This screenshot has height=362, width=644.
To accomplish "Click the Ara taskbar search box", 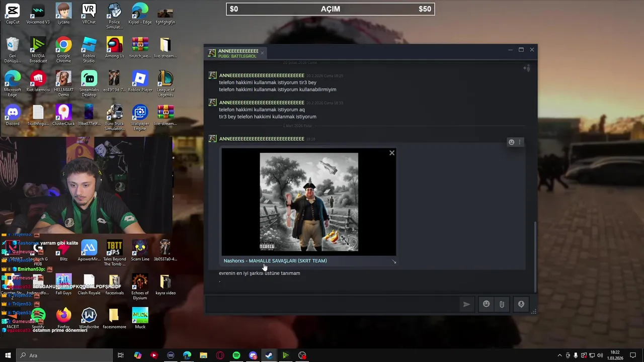I will coord(64,355).
